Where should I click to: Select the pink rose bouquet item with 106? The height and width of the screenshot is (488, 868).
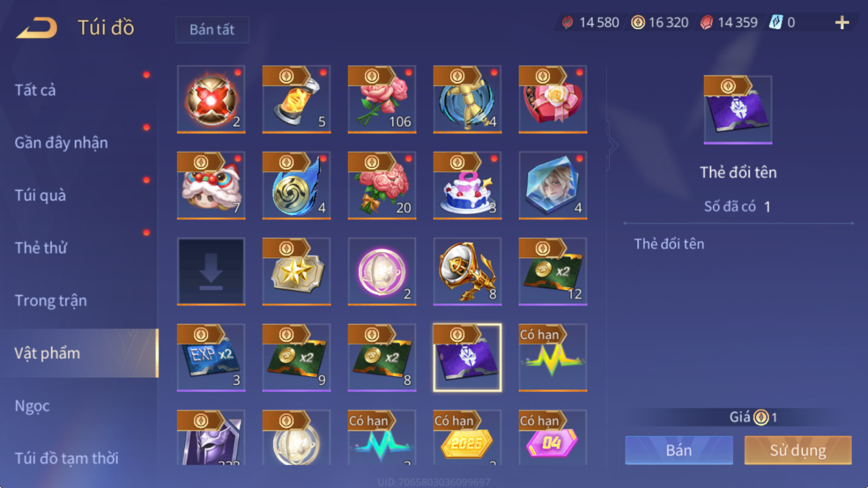click(x=382, y=99)
